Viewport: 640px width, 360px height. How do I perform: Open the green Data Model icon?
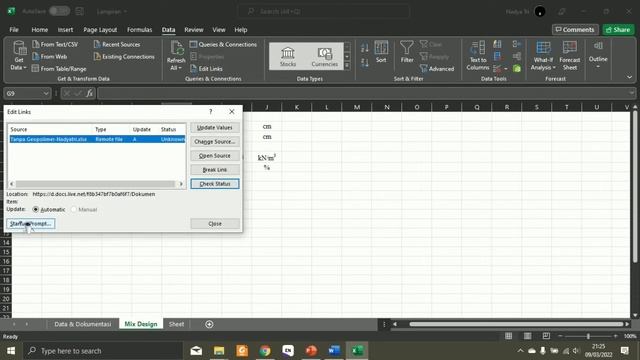tap(517, 69)
